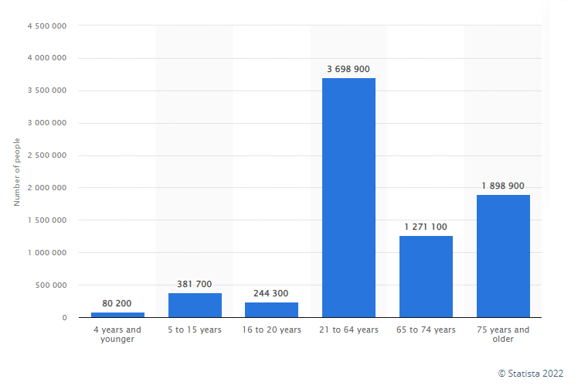Click the 16 to 20 years bar
Image resolution: width=588 pixels, height=386 pixels.
(271, 309)
